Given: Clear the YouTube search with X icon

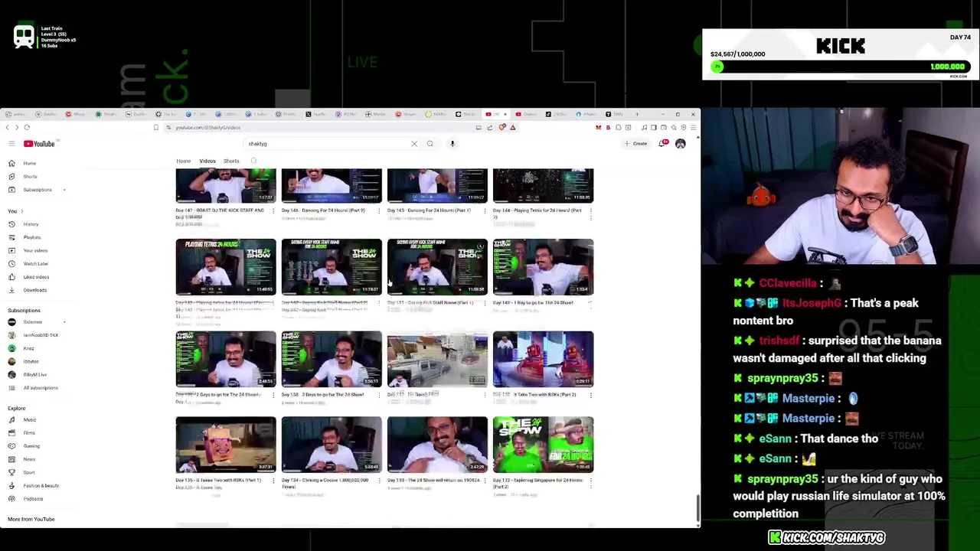Looking at the screenshot, I should click(414, 144).
